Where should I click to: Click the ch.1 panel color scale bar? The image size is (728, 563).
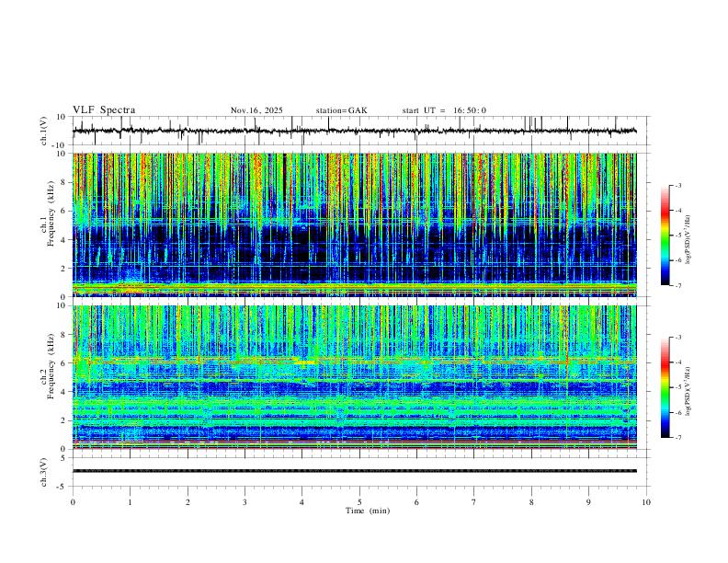pyautogui.click(x=665, y=236)
